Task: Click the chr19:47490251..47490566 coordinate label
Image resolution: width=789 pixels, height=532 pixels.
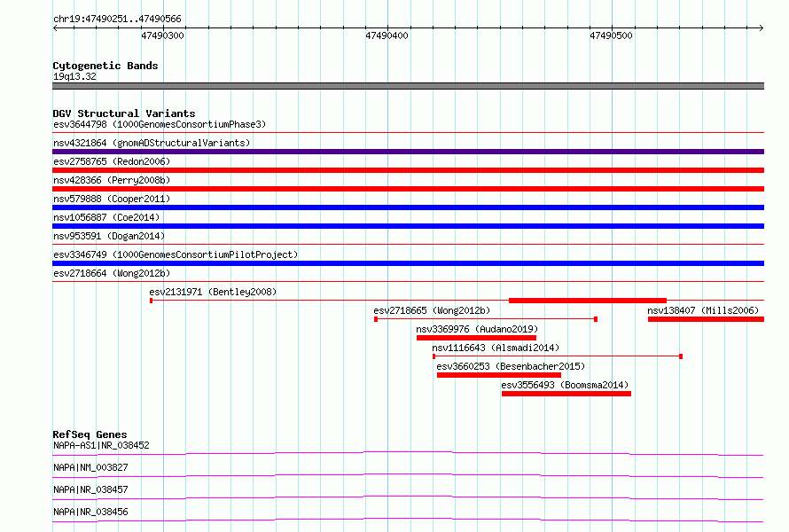Action: [x=117, y=19]
